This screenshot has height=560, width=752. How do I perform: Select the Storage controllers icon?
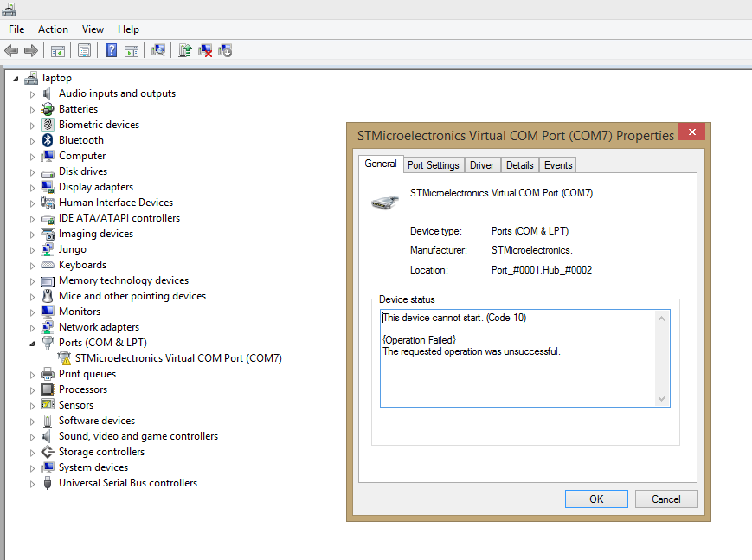[x=48, y=452]
